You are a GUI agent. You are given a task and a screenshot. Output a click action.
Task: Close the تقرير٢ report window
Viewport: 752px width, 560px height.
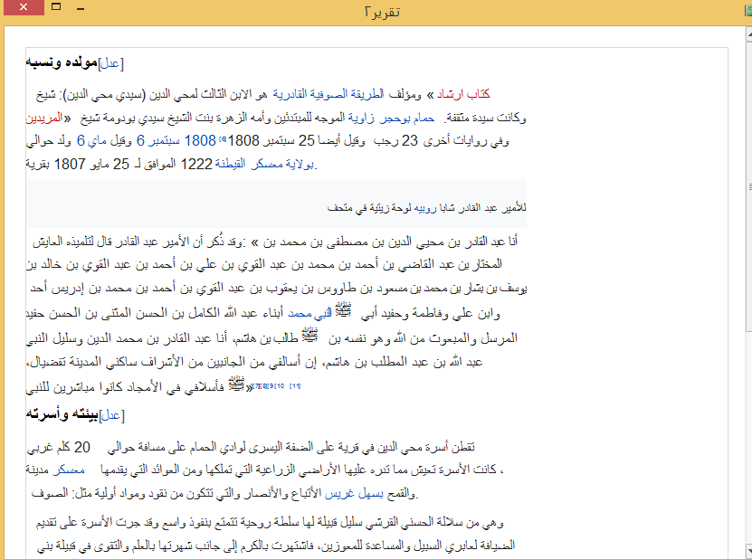coord(24,7)
